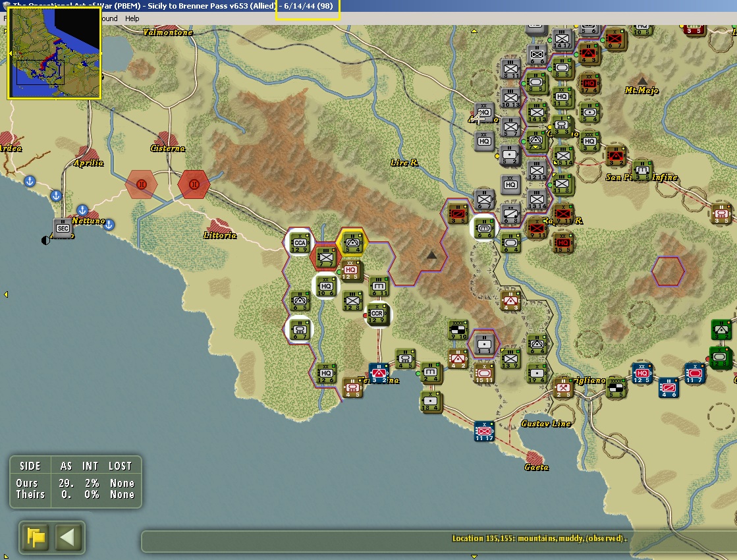
Task: Select the grey 14-17 infantry regiment
Action: click(x=562, y=40)
